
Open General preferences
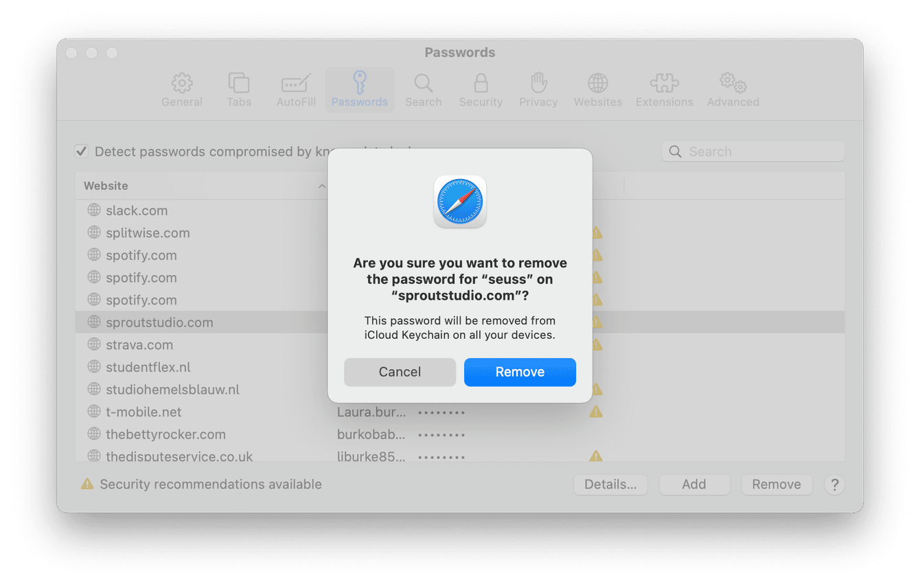181,89
